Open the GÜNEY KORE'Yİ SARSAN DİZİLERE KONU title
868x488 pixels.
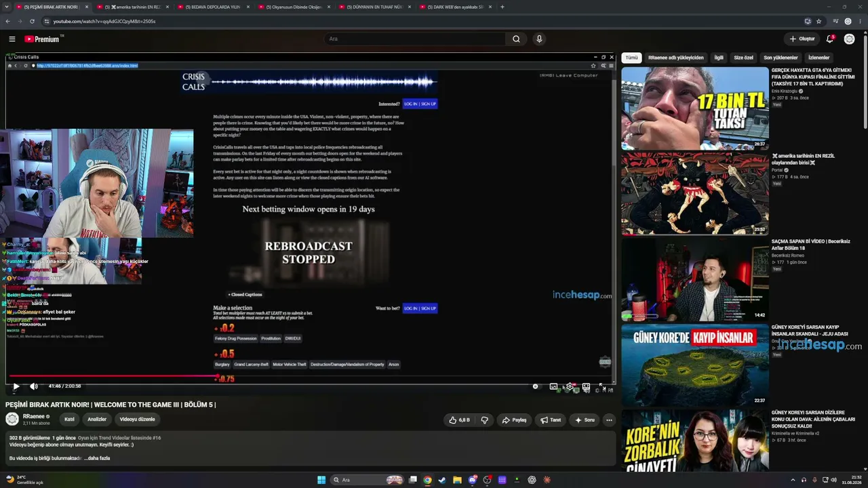pos(812,419)
